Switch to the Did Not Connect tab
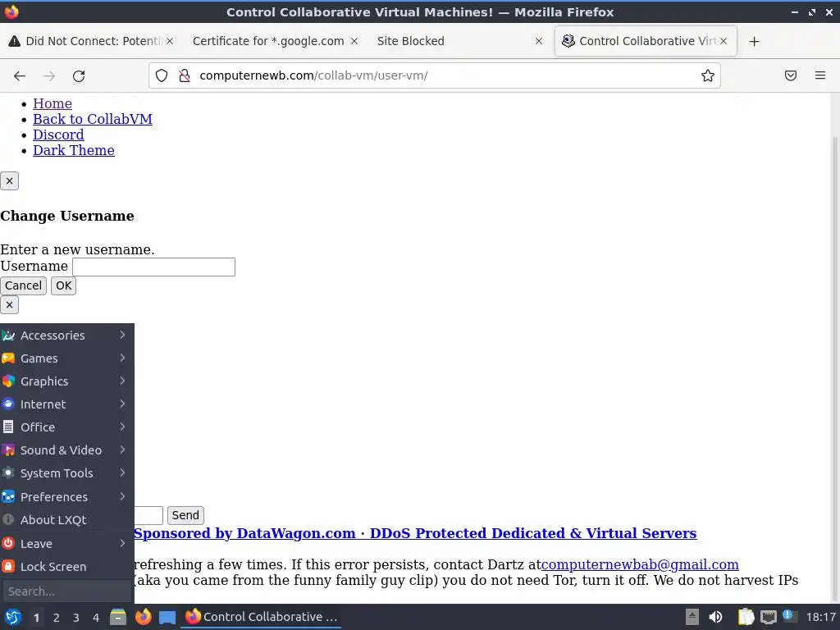840x630 pixels. click(91, 41)
